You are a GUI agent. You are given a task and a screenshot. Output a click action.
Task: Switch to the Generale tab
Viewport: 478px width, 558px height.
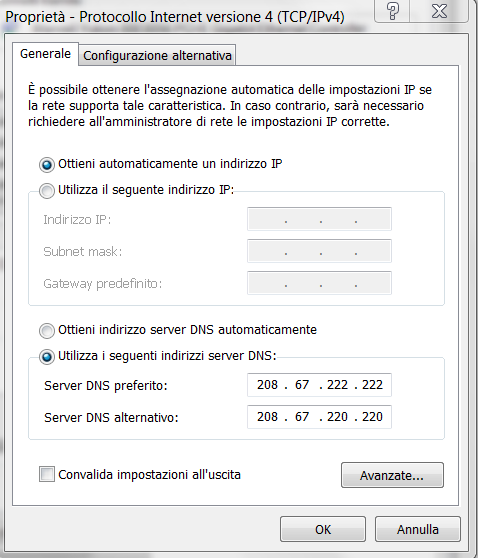(x=45, y=54)
